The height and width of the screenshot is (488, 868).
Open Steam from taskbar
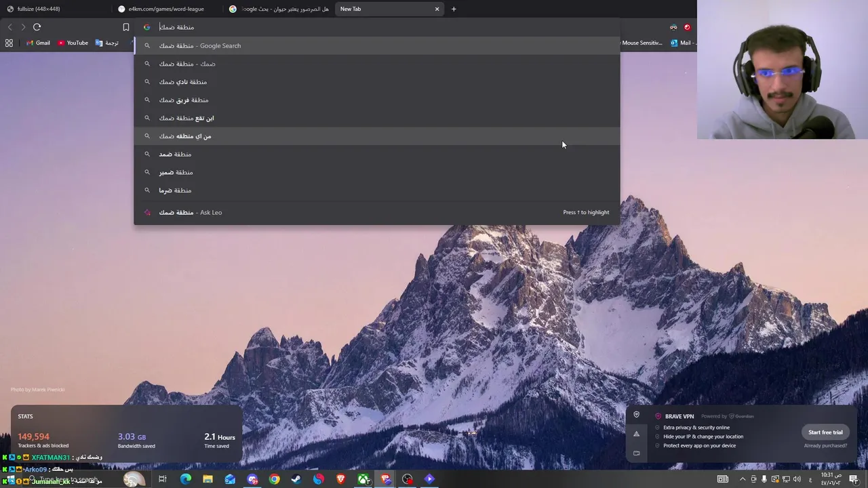tap(296, 479)
